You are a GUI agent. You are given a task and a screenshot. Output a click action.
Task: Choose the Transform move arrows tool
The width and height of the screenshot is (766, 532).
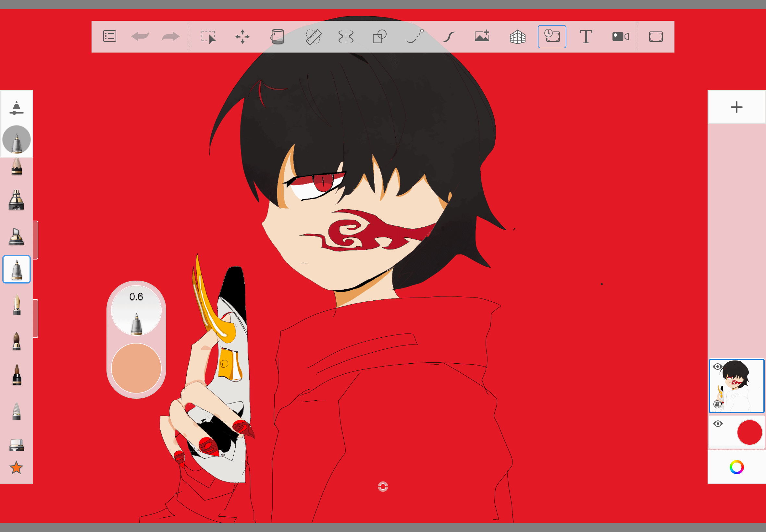(x=242, y=36)
